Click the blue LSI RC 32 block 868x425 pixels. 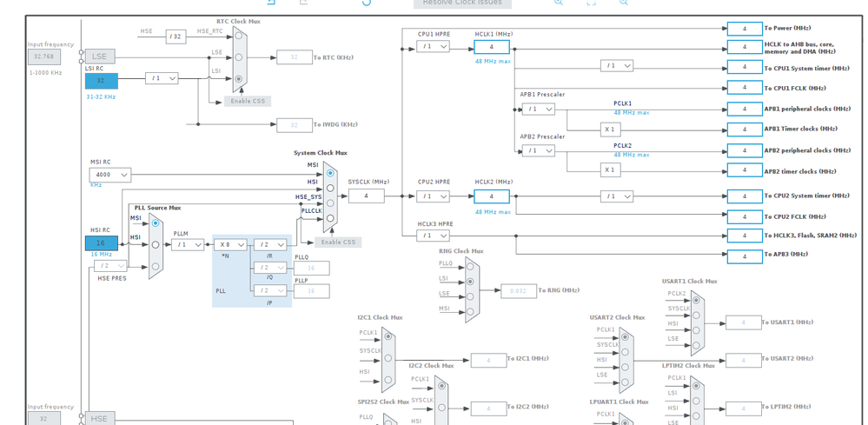pyautogui.click(x=102, y=81)
